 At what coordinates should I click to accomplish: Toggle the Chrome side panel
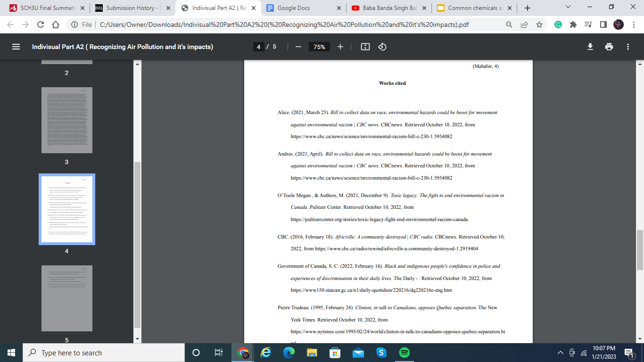coord(603,25)
